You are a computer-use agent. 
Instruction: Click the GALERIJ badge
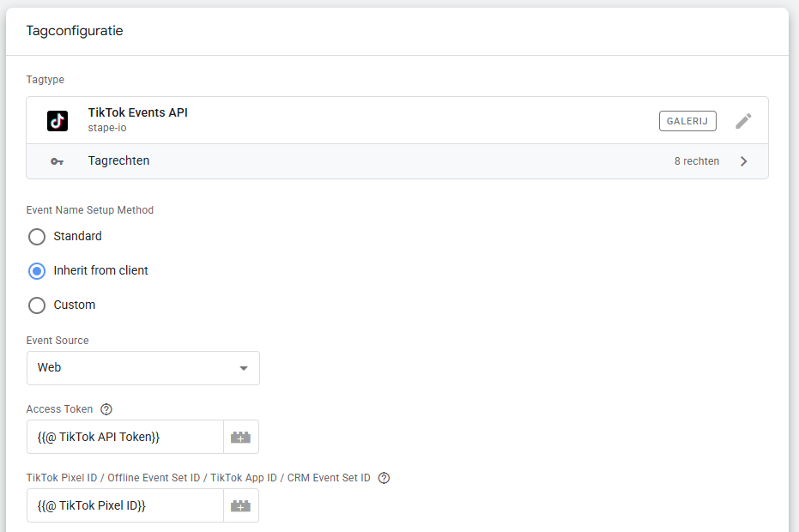coord(687,121)
